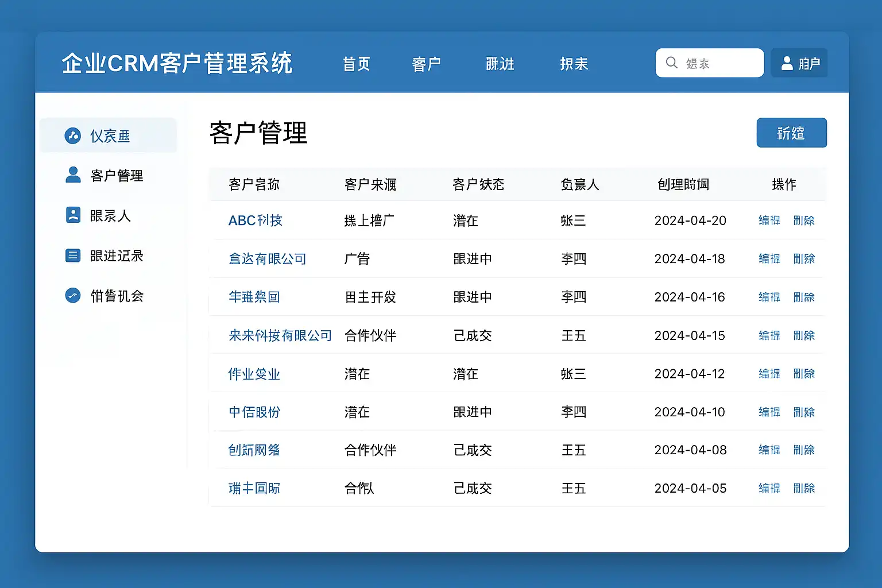Screen dimensions: 882x588
Task: Go to the follow-up tab, third in top navigation
Action: (500, 64)
